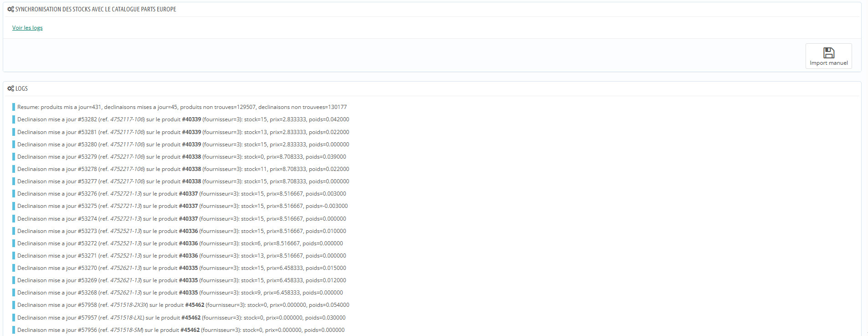The height and width of the screenshot is (336, 868).
Task: Select the LOGS panel heading text
Action: [x=21, y=88]
